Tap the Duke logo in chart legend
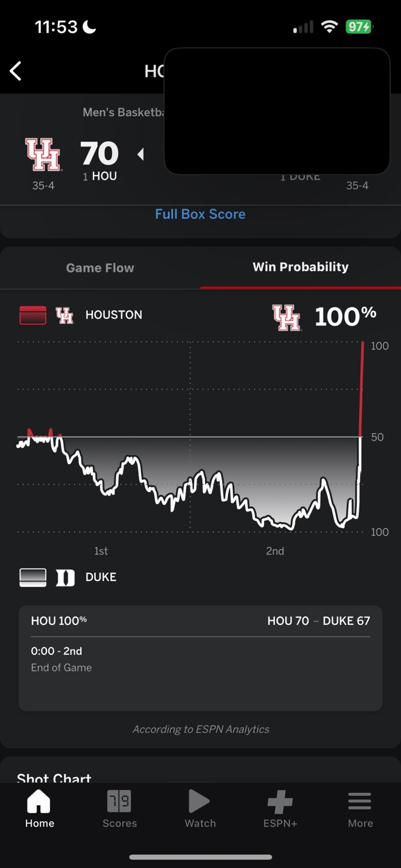401x868 pixels. (x=65, y=577)
